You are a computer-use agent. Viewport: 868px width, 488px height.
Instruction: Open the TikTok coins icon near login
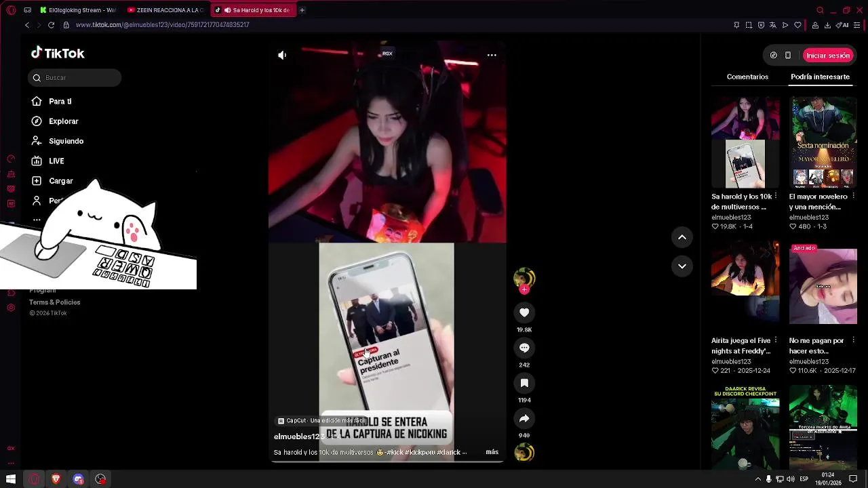[773, 56]
